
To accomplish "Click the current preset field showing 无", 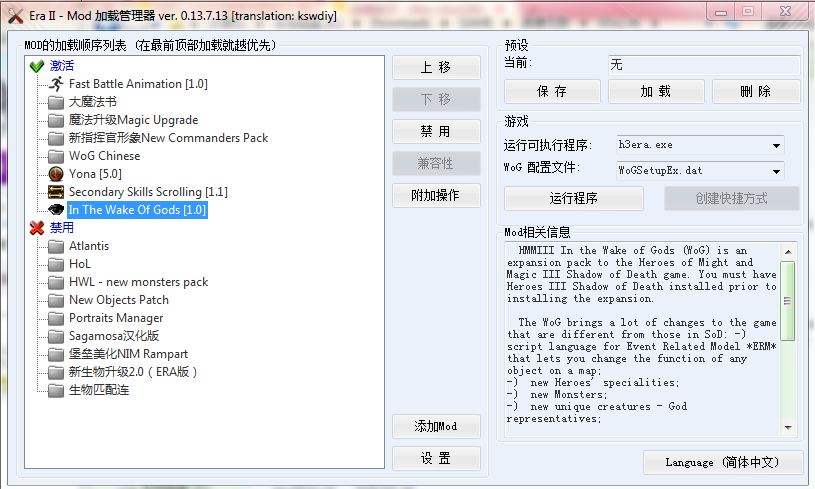I will [704, 65].
